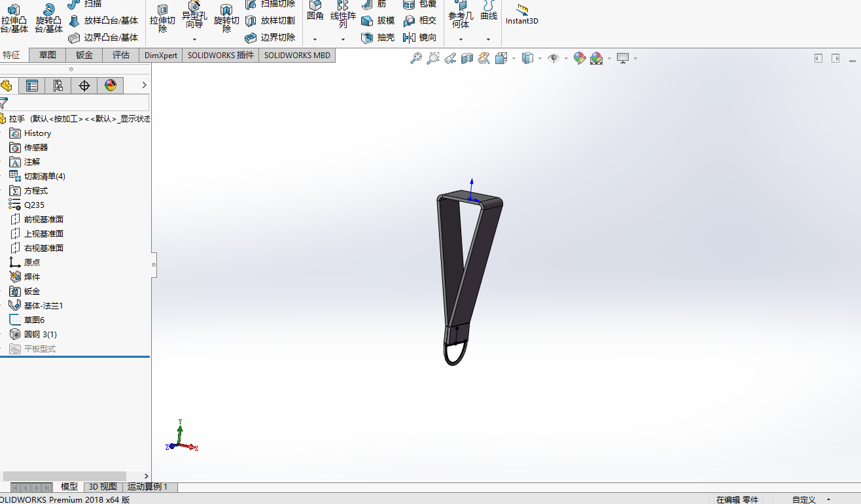The width and height of the screenshot is (861, 504).
Task: Expand the Hide/Show Items dropdown arrow
Action: (x=566, y=58)
